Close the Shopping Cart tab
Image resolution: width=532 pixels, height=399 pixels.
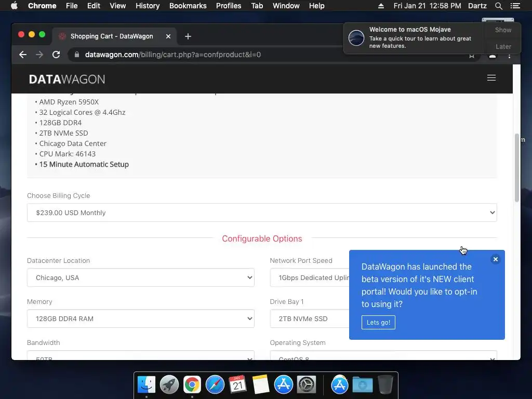click(x=168, y=36)
